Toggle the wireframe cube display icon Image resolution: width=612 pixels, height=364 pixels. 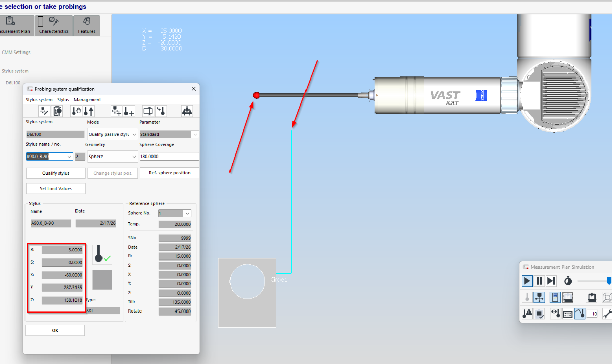(x=607, y=297)
